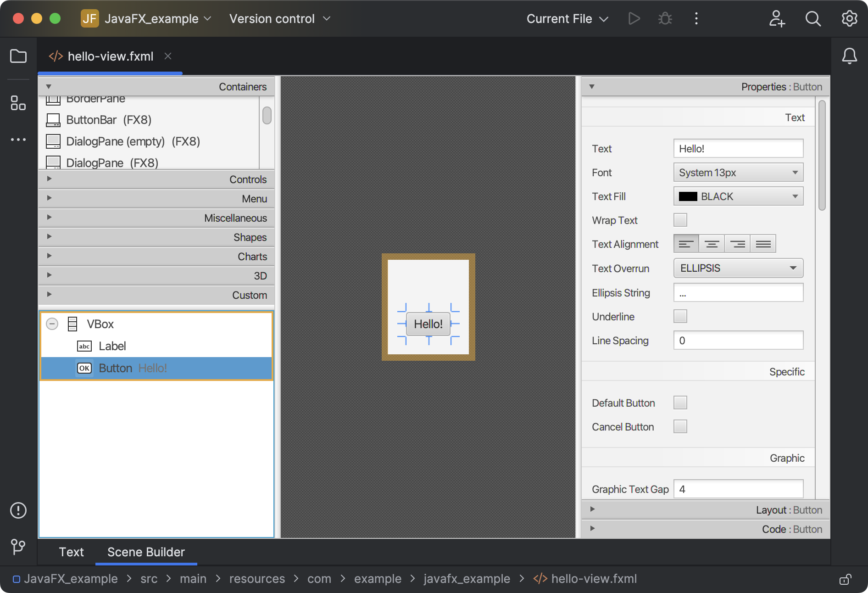Screen dimensions: 868x593
Task: Switch to the Text tab
Action: pos(71,552)
